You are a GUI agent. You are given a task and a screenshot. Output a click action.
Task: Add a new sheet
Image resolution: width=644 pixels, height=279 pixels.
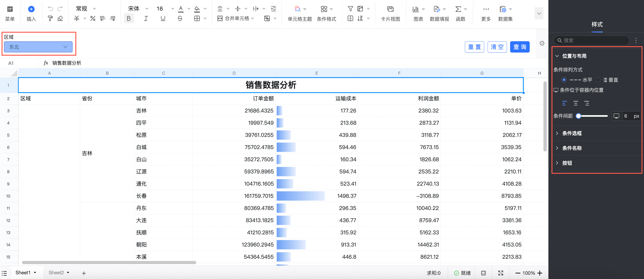84,273
